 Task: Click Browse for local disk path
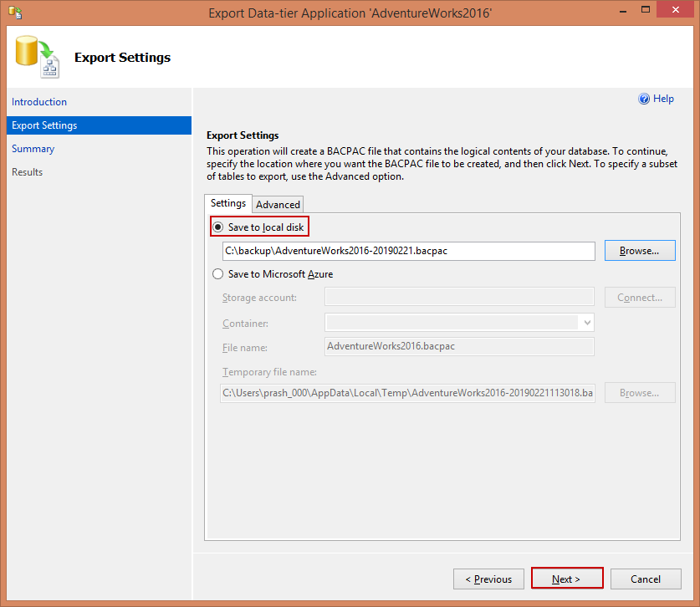[x=639, y=251]
